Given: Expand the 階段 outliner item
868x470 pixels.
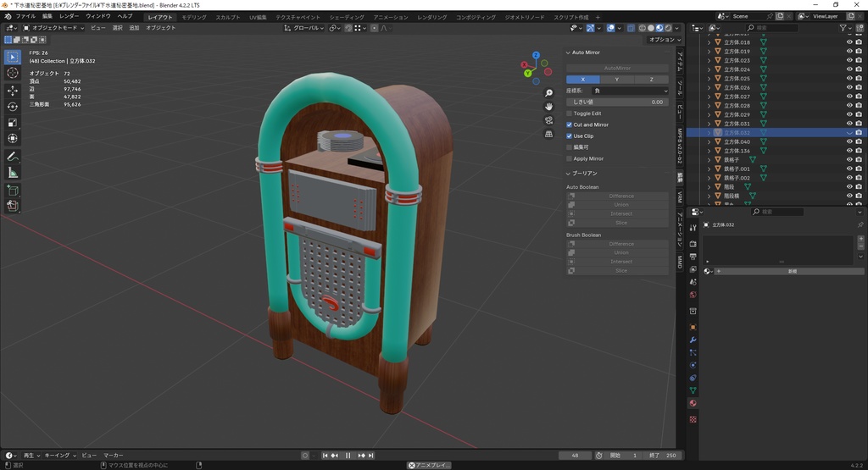Looking at the screenshot, I should tap(709, 187).
